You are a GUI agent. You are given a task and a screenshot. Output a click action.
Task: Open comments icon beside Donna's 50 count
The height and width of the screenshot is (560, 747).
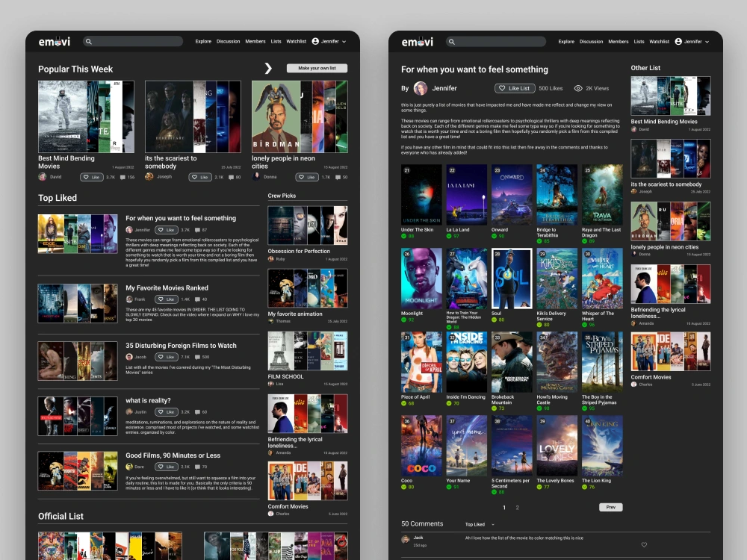click(x=338, y=177)
